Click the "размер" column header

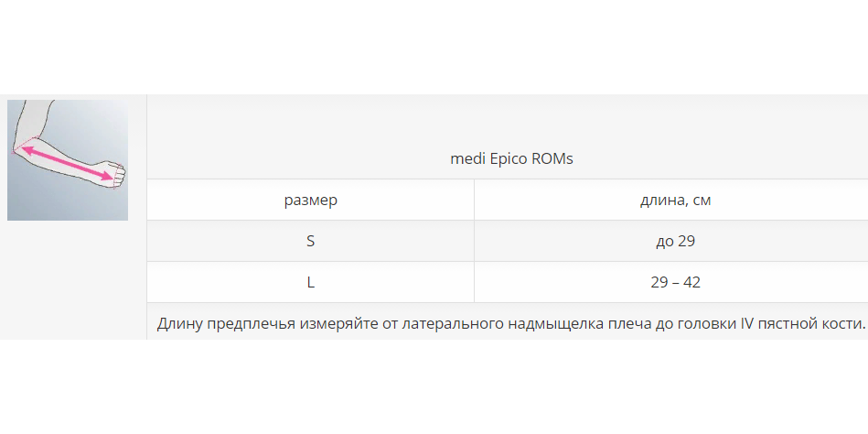[310, 200]
